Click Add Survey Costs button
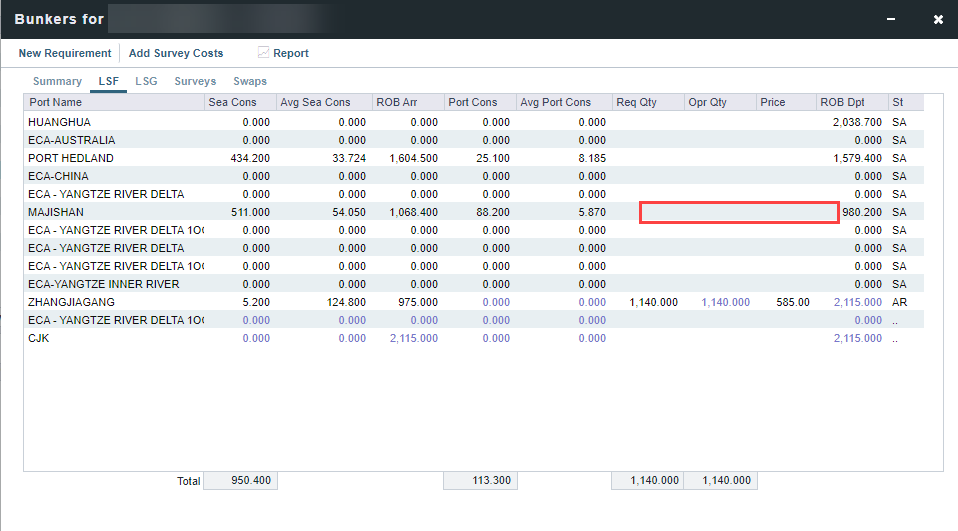Screen dimensions: 958x531 click(x=176, y=53)
